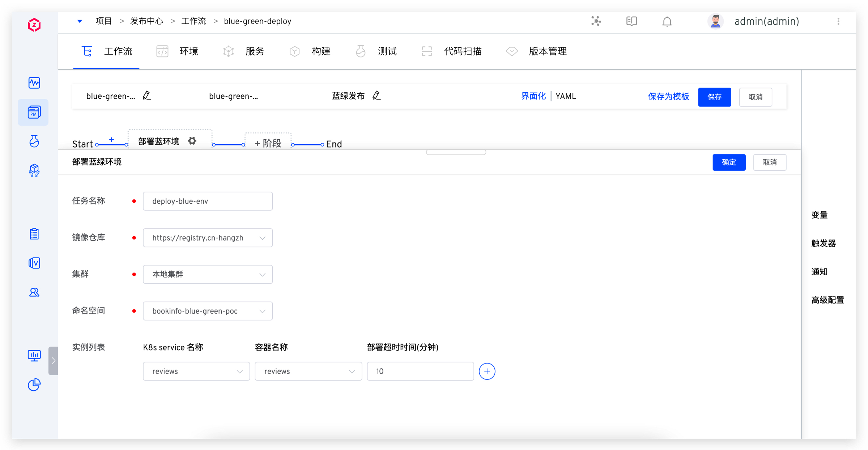Click the edit pencil beside 蓝绿发布

click(376, 96)
